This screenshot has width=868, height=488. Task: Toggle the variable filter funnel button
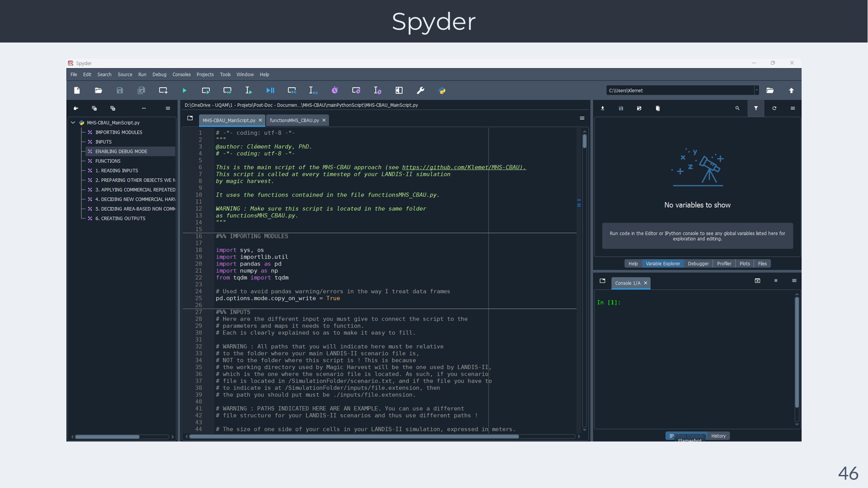[756, 108]
